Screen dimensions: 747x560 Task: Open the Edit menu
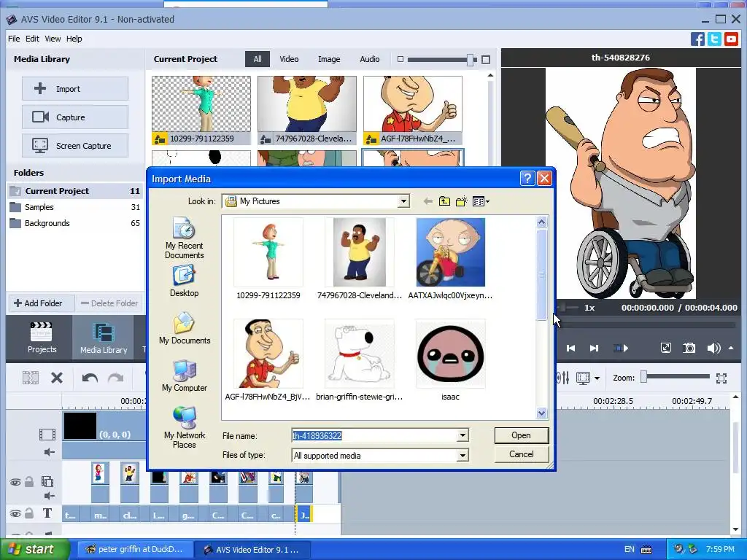point(32,39)
